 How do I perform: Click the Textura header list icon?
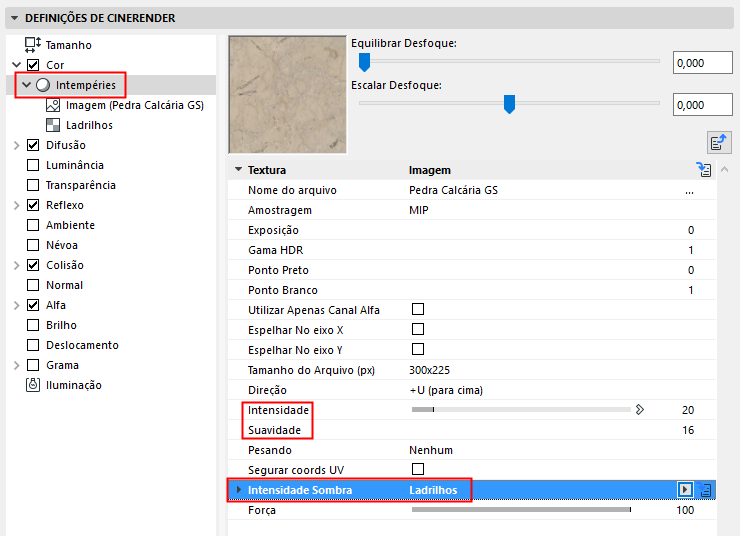[x=704, y=169]
